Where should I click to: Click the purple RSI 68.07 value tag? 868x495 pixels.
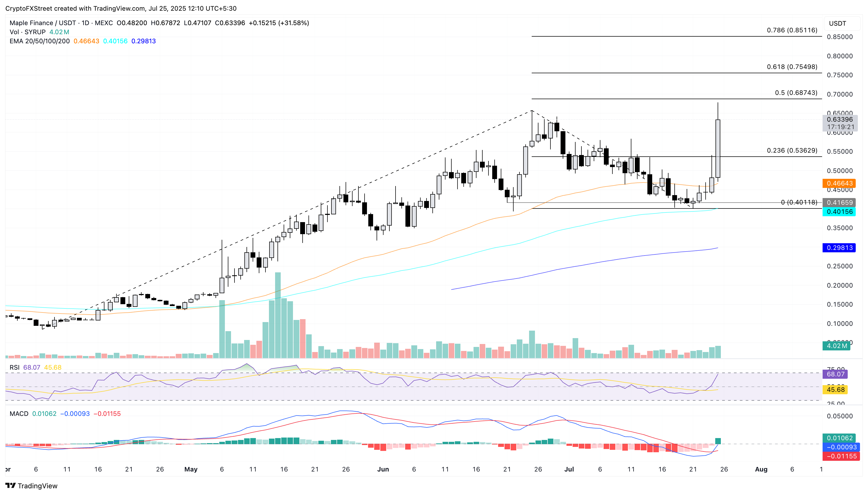pos(835,374)
